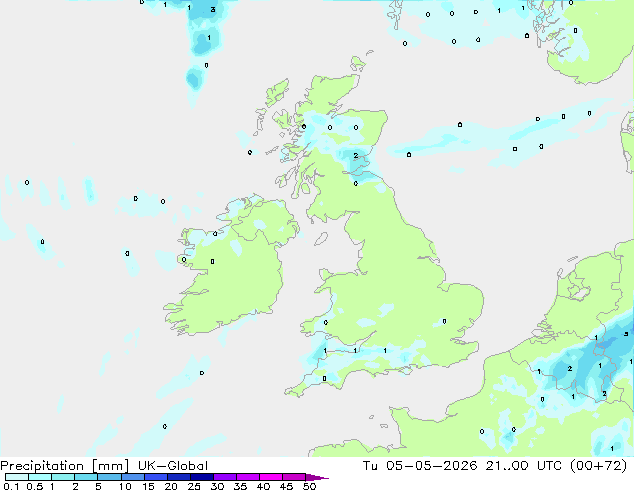This screenshot has width=634, height=490.
Task: Click the "20" legend scale label
Action: 171,486
